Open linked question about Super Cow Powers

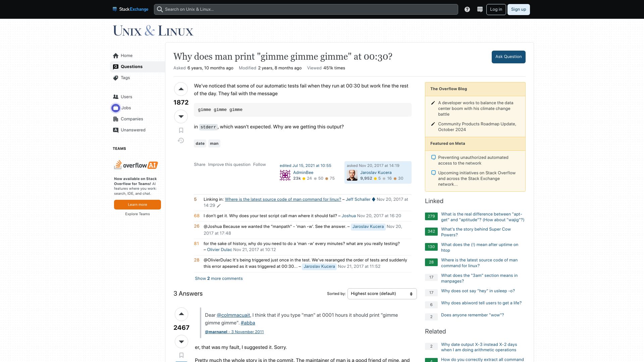pos(476,232)
